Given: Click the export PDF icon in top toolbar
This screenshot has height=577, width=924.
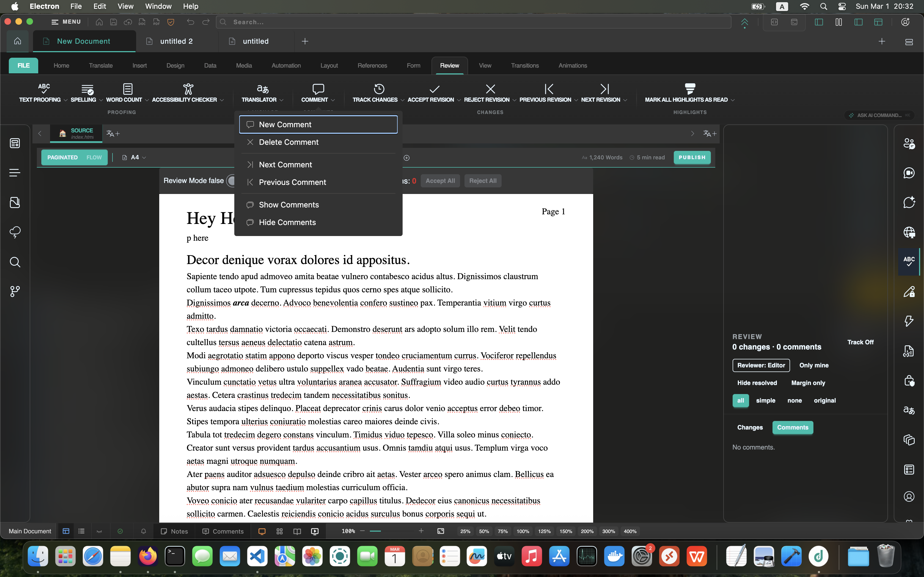Looking at the screenshot, I should [156, 22].
